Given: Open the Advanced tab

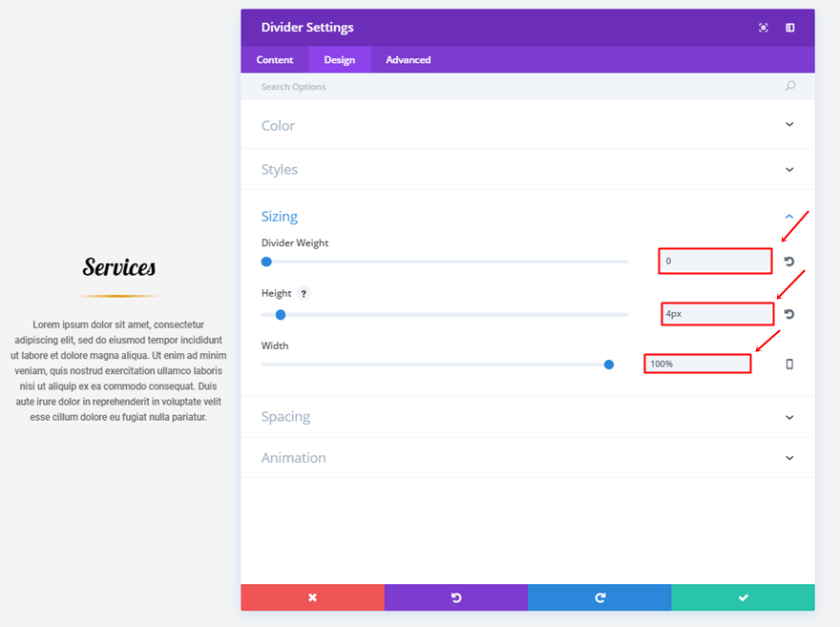Looking at the screenshot, I should 409,60.
